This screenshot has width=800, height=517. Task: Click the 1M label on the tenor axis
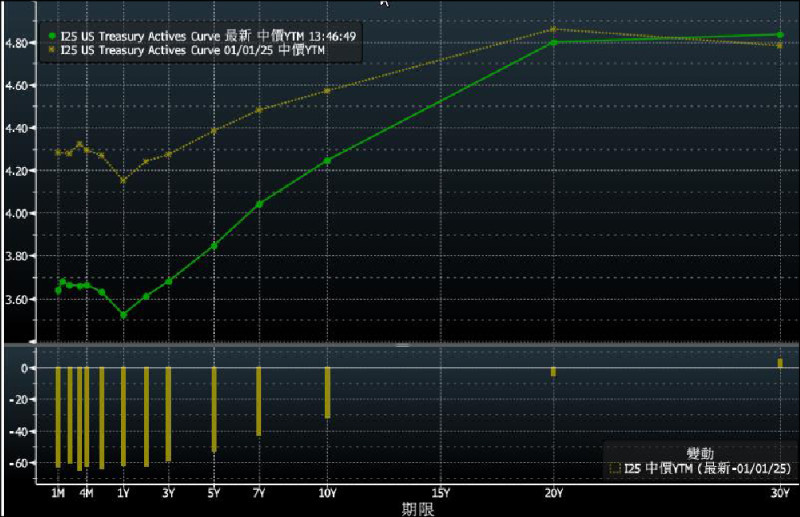(57, 493)
